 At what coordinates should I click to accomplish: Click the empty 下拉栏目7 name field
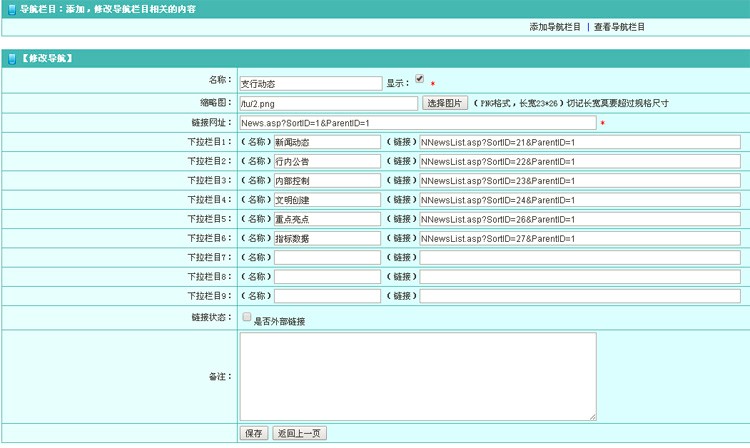coord(327,258)
